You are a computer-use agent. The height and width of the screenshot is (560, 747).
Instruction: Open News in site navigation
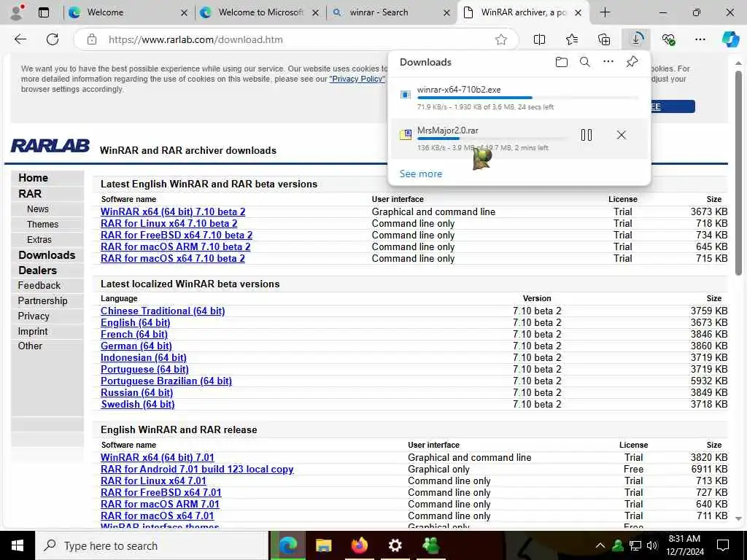coord(38,209)
